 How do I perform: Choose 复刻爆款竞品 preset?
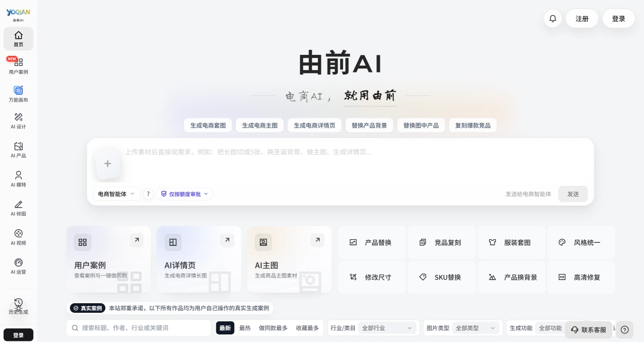[x=473, y=125]
